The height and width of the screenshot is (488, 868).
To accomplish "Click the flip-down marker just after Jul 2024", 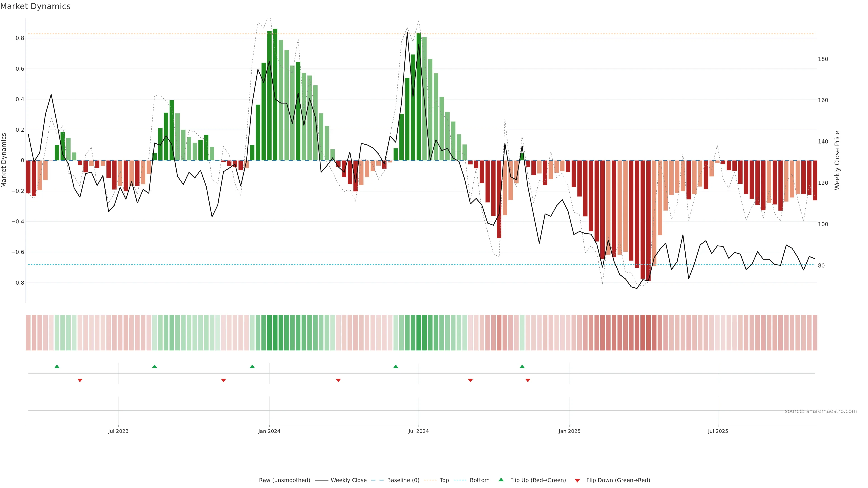I will 470,380.
